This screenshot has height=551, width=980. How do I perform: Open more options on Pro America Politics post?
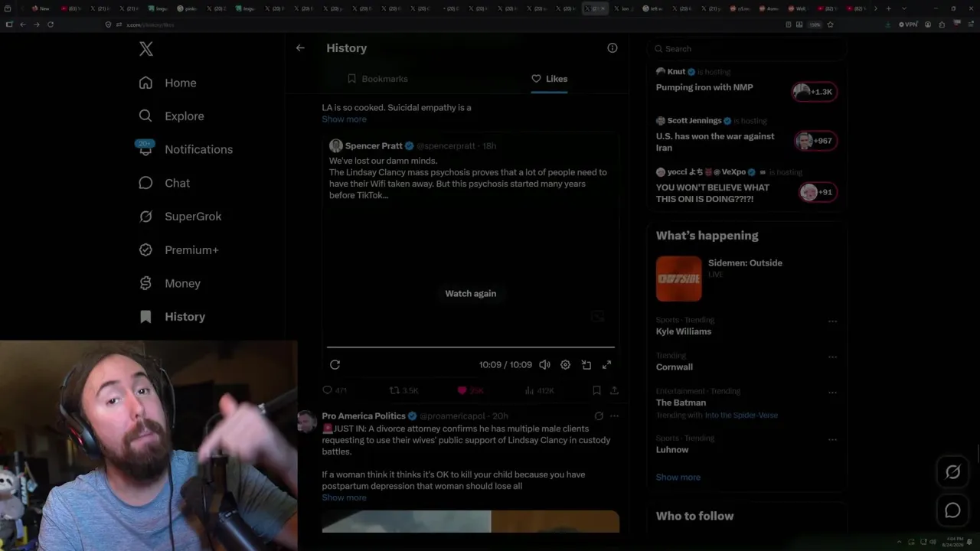tap(614, 416)
